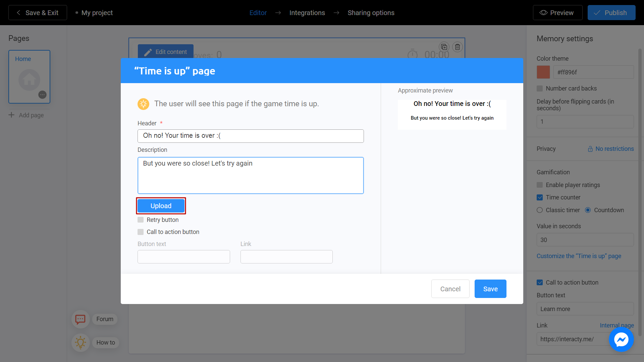
Task: Click Customize the Time is up page link
Action: pyautogui.click(x=579, y=255)
